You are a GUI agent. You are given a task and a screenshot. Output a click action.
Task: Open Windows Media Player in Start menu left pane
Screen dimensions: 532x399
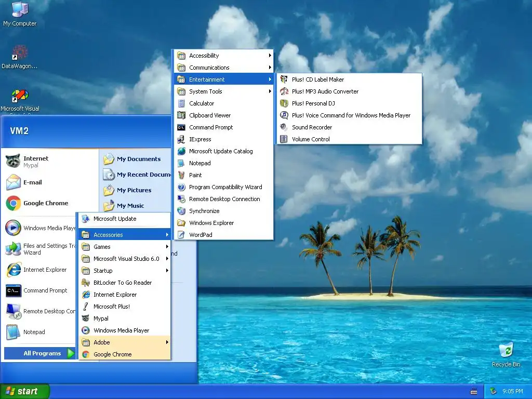pos(40,228)
